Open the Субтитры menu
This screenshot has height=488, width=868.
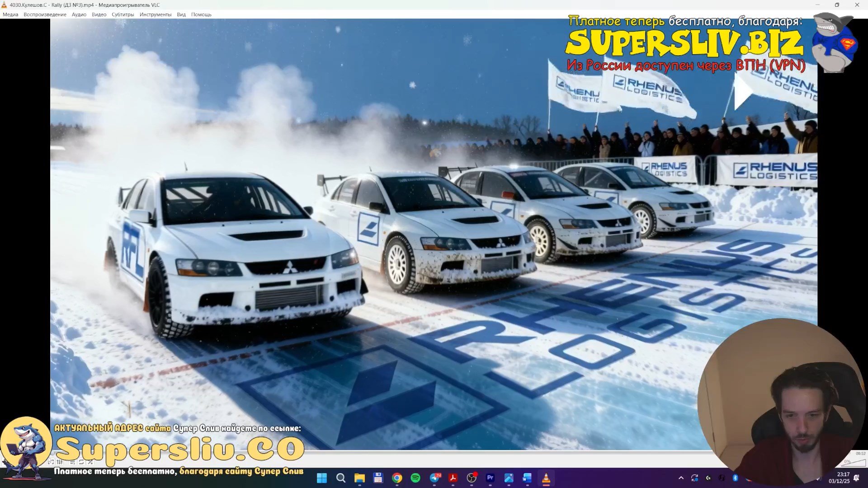tap(123, 14)
